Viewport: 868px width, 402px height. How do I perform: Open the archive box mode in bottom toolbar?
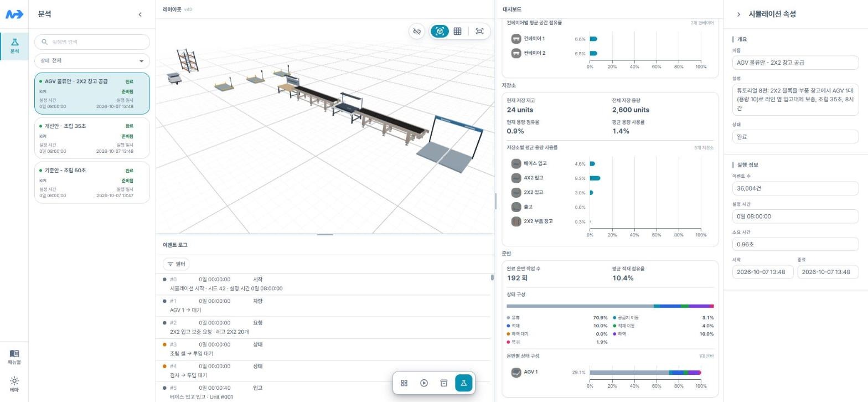[x=443, y=383]
